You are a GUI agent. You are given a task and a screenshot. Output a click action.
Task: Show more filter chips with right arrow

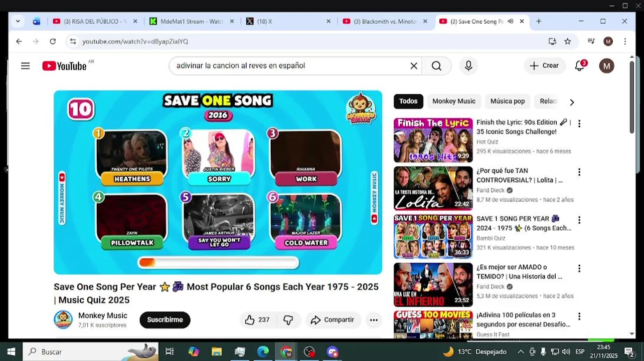571,102
